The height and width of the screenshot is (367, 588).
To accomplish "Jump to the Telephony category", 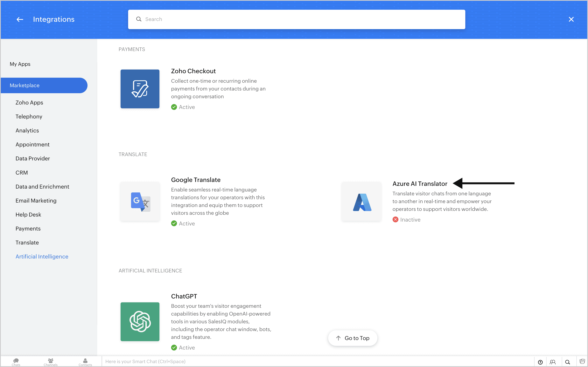I will click(x=29, y=117).
